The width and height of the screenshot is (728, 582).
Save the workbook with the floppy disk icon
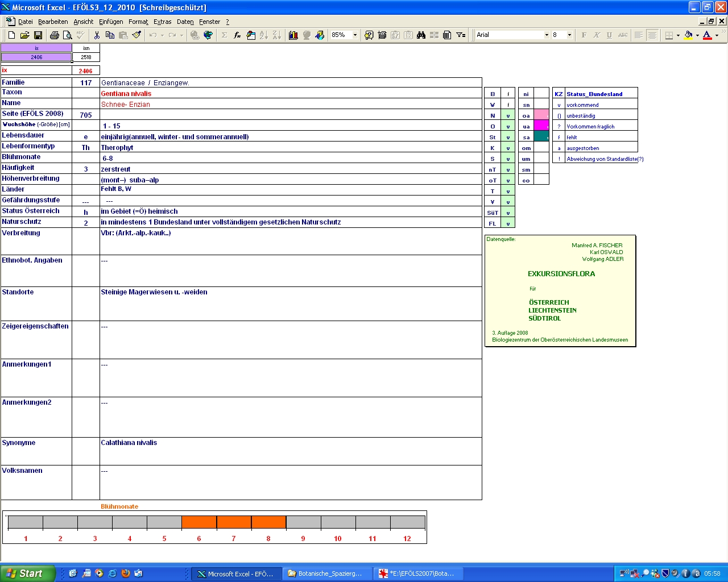(38, 35)
